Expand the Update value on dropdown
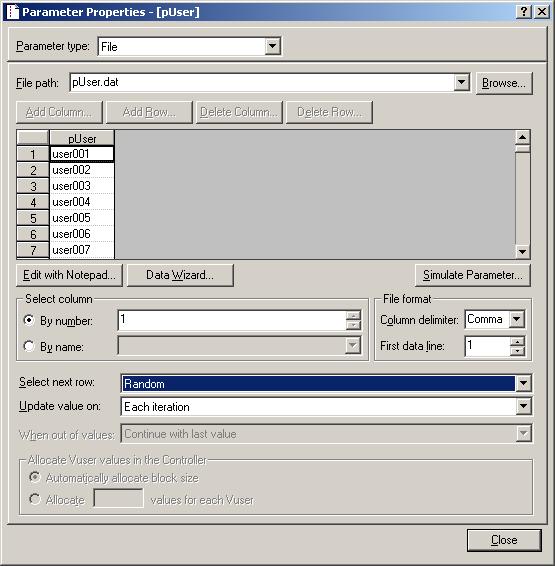The image size is (555, 566). [523, 406]
